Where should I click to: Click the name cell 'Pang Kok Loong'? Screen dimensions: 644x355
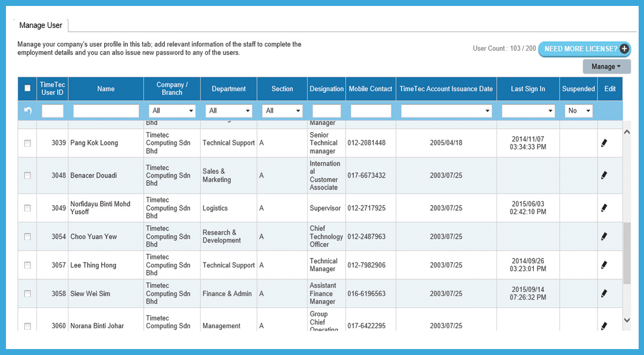94,143
